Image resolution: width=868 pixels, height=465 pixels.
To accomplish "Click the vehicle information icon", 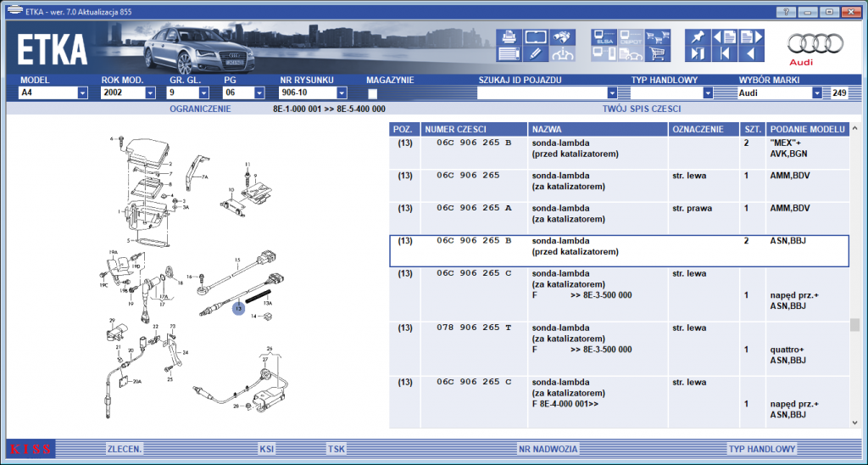I will coord(563,53).
